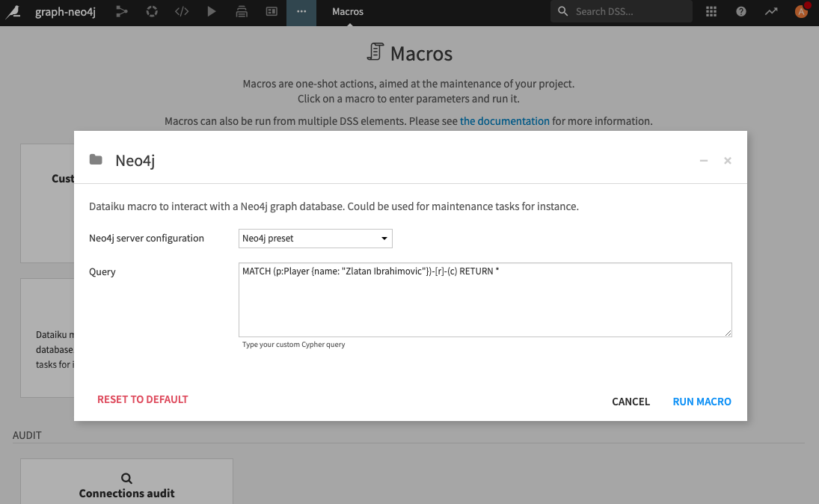The height and width of the screenshot is (504, 819).
Task: Click the Macros page scroll icon
Action: (375, 52)
